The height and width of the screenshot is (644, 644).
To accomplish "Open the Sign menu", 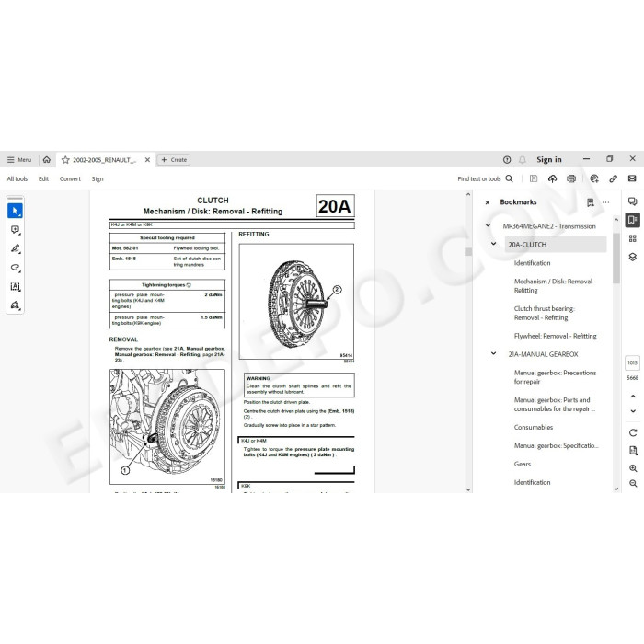I will pos(98,178).
